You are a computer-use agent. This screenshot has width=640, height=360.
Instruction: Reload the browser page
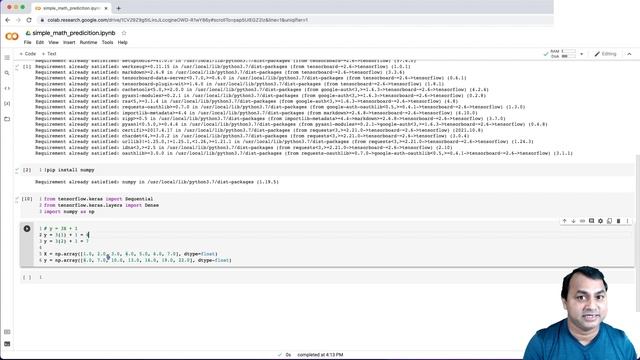click(29, 20)
